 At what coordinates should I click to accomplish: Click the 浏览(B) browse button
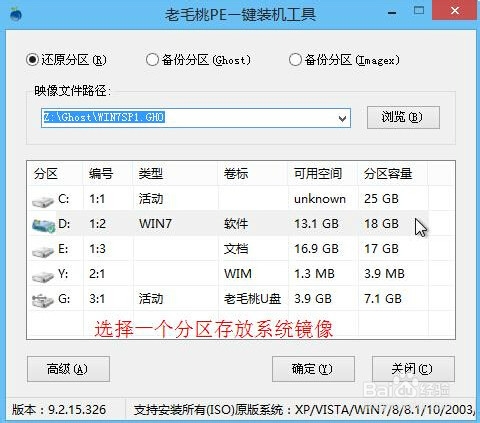click(x=403, y=117)
